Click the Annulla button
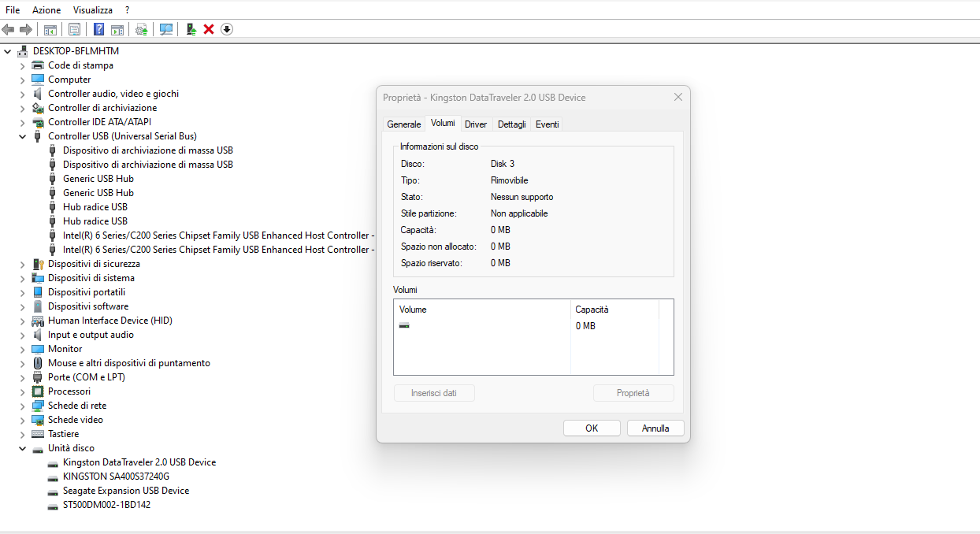This screenshot has height=534, width=980. (655, 428)
